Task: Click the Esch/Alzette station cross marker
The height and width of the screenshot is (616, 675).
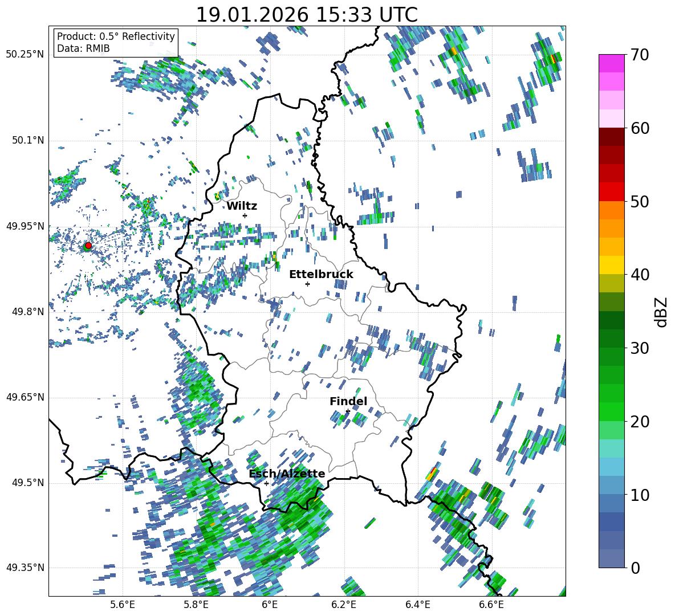Action: 266,483
